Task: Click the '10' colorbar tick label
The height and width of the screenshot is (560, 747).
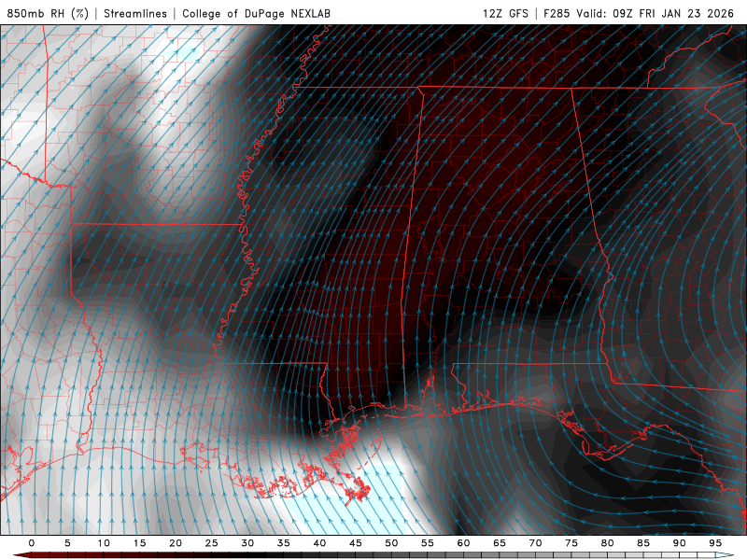Action: point(104,543)
